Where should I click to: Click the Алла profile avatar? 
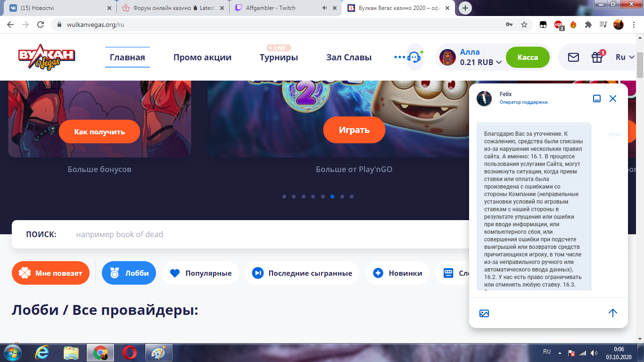tap(447, 57)
